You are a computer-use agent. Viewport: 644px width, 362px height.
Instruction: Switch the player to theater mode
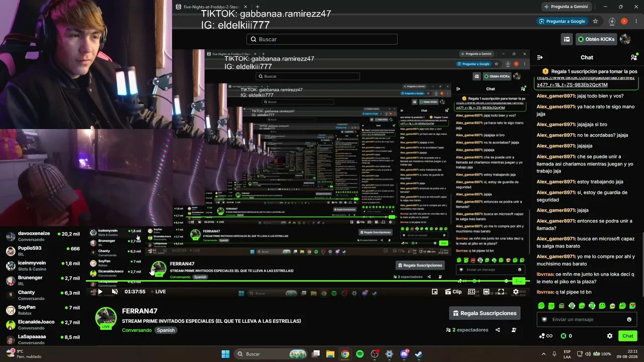point(487,292)
